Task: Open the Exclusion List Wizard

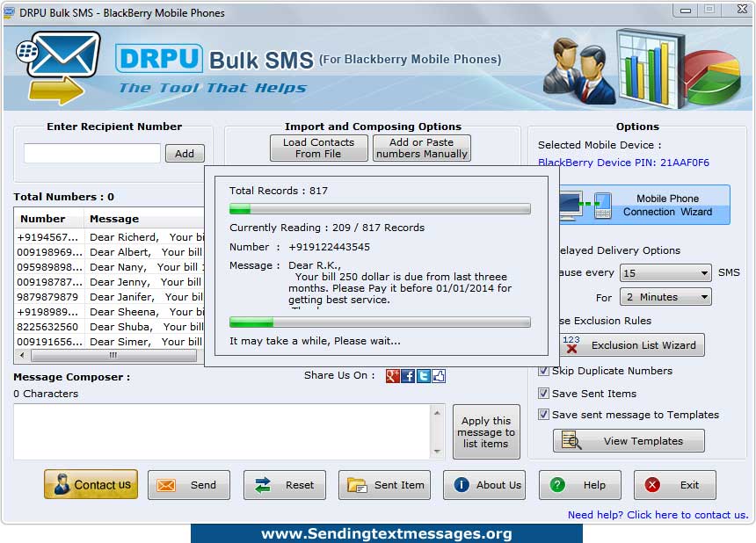Action: (632, 344)
